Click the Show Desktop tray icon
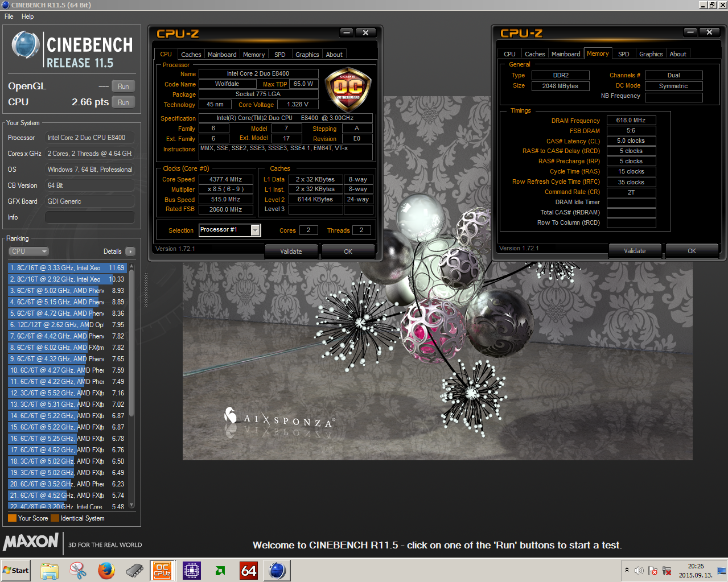 (x=722, y=570)
